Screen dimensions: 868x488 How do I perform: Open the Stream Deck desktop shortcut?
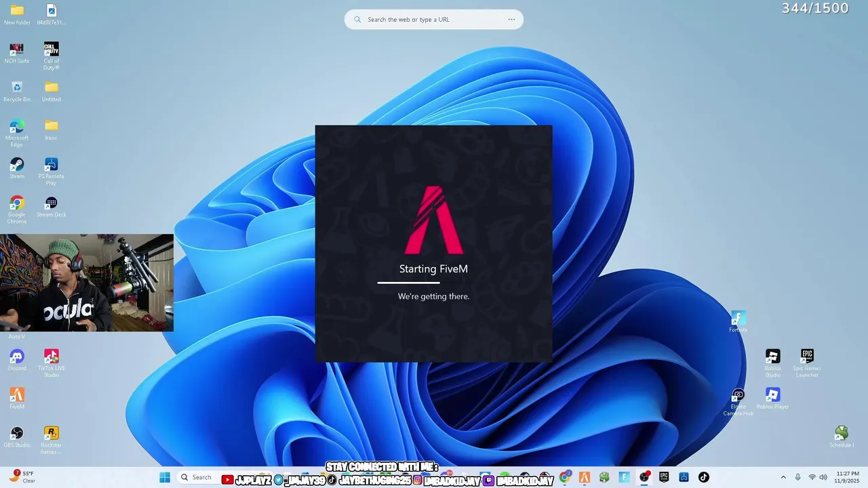51,207
